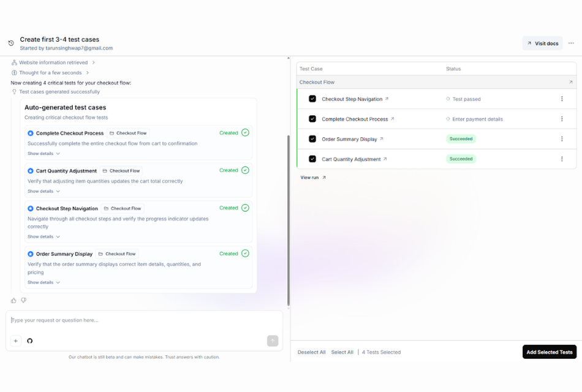Click the send arrow button in chat input
Viewport: 582px width, 392px height.
click(x=273, y=341)
